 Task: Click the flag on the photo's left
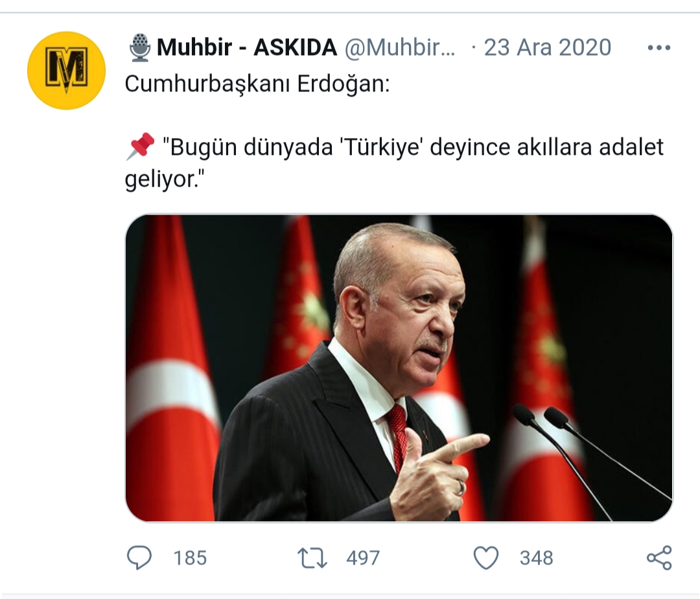pos(169,368)
